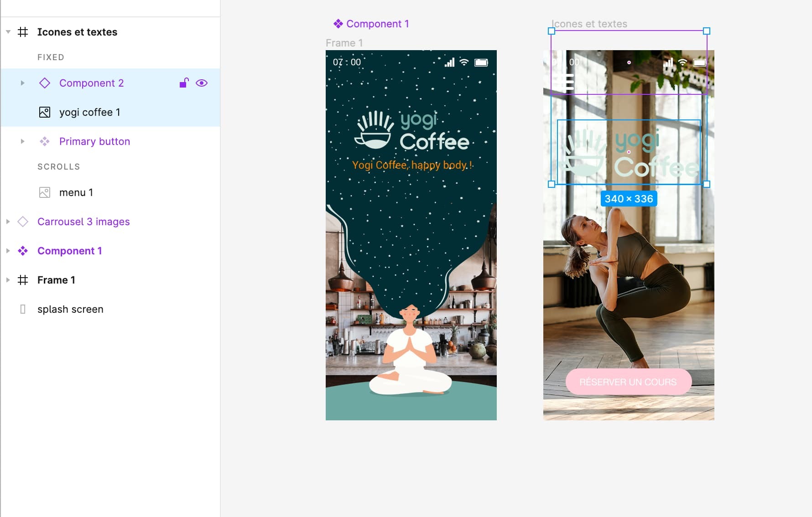The height and width of the screenshot is (517, 812).
Task: Click the 340 × 336 size badge
Action: 629,199
